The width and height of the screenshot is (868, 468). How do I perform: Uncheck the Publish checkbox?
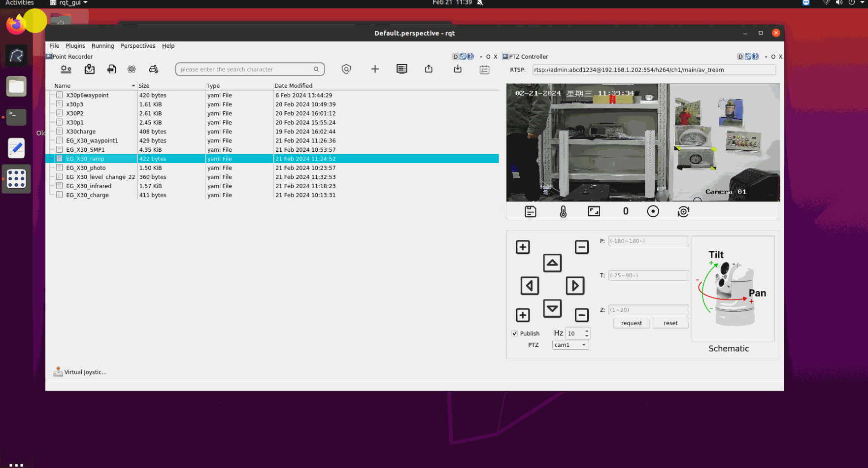point(515,334)
